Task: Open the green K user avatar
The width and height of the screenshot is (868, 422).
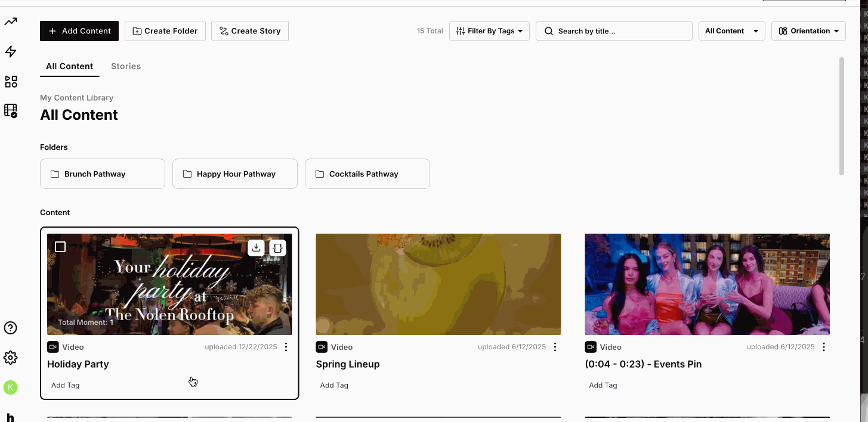Action: tap(11, 387)
